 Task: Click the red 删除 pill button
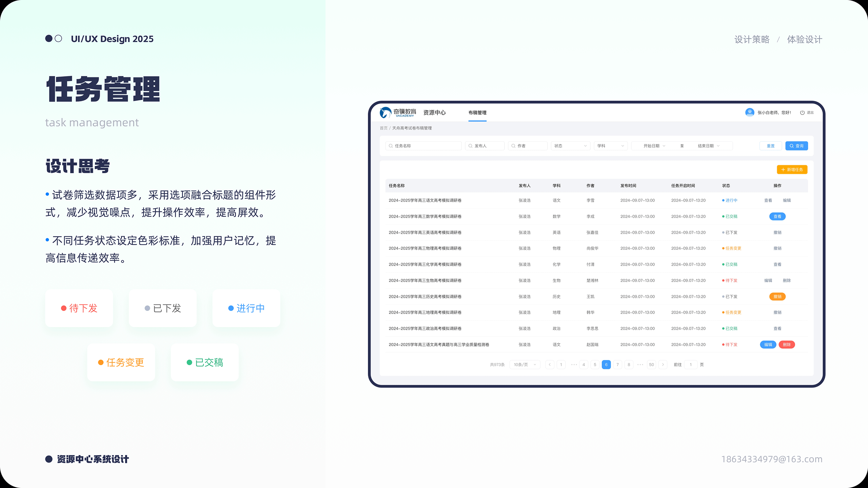787,345
